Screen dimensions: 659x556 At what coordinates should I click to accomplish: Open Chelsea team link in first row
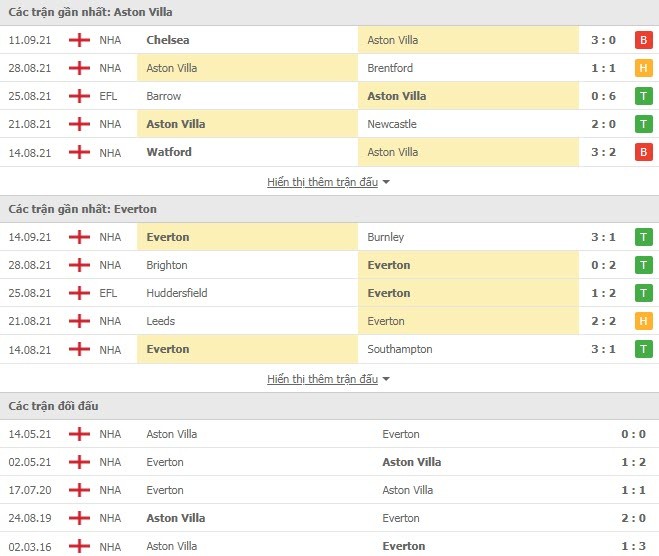[169, 40]
